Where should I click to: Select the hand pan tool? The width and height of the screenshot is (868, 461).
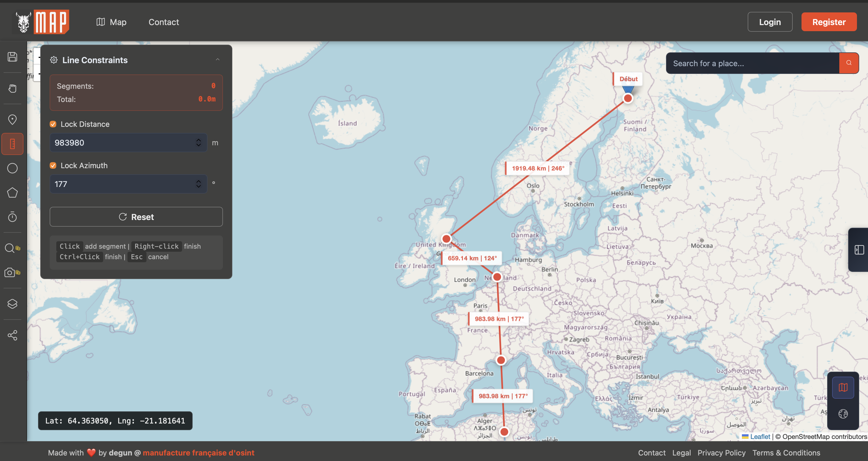[12, 89]
